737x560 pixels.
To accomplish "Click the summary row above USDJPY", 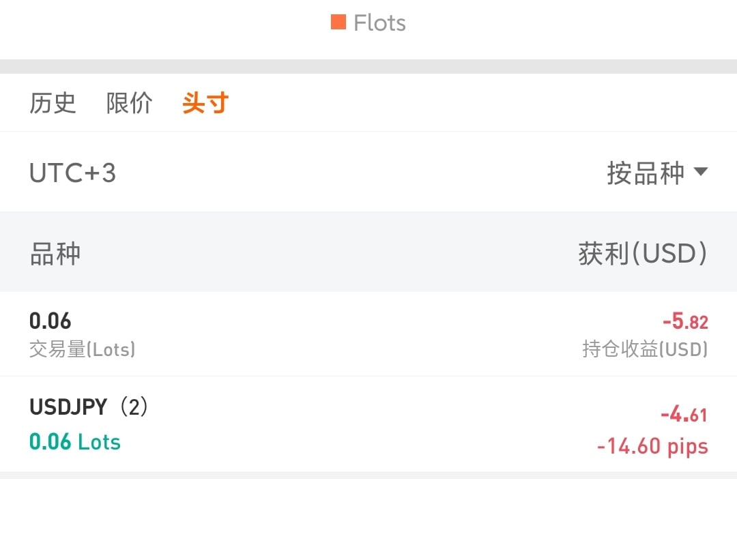I will pyautogui.click(x=369, y=334).
